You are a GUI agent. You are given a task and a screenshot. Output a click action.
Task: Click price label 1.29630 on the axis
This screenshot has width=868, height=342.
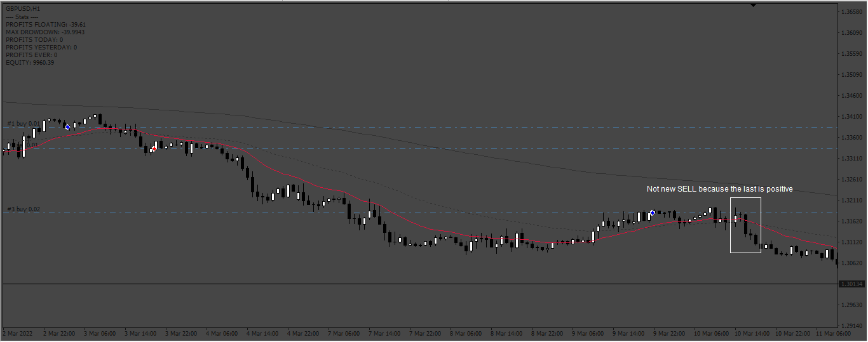(851, 305)
